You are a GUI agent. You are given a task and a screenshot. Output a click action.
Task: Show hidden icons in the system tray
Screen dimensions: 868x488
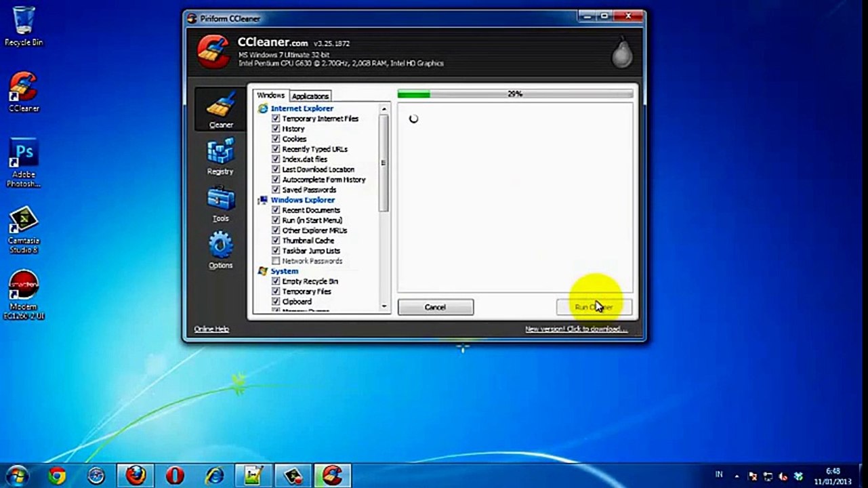point(737,476)
